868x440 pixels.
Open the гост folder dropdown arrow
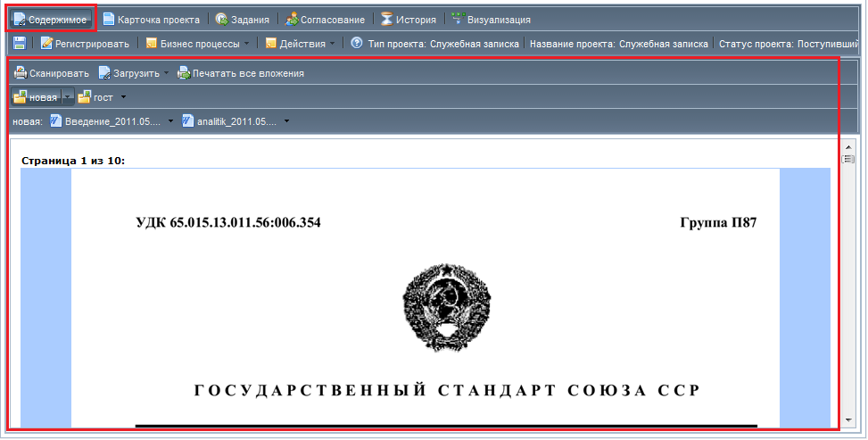[x=123, y=97]
